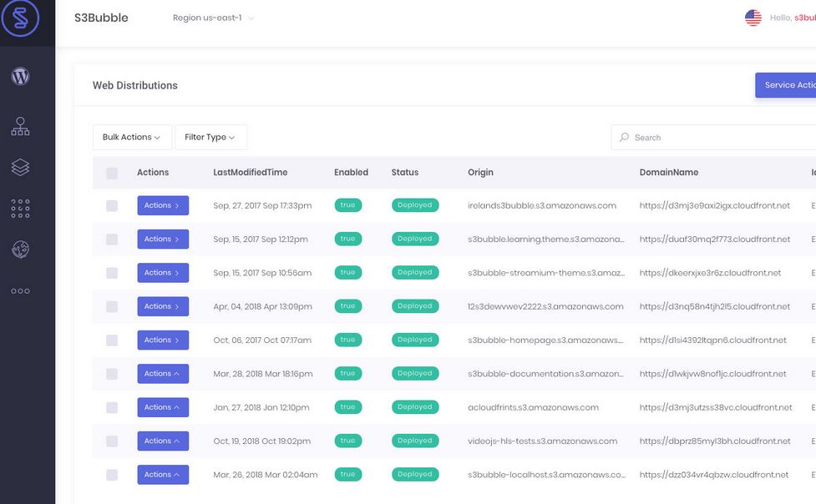Open the Filter Type dropdown

point(210,138)
